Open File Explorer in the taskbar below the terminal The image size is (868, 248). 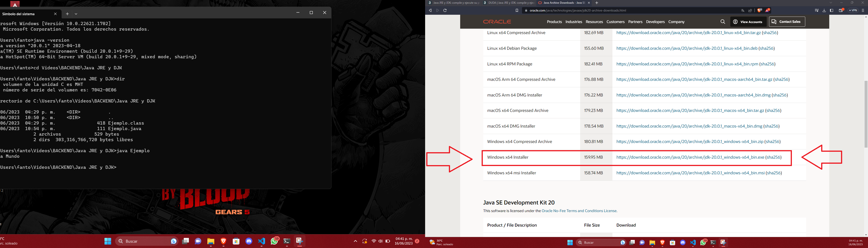211,241
